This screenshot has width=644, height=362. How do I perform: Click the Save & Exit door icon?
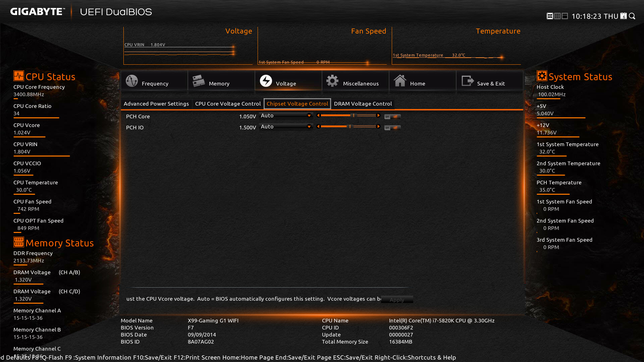[x=468, y=81]
